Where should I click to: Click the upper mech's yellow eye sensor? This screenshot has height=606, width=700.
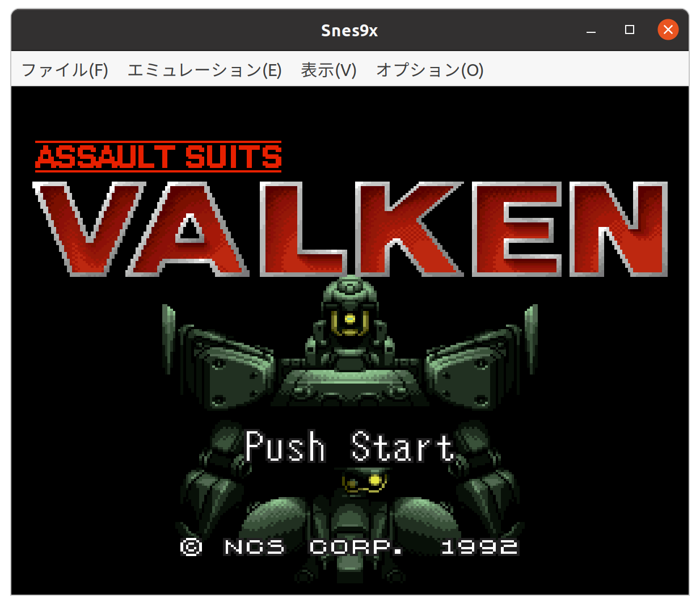click(350, 319)
